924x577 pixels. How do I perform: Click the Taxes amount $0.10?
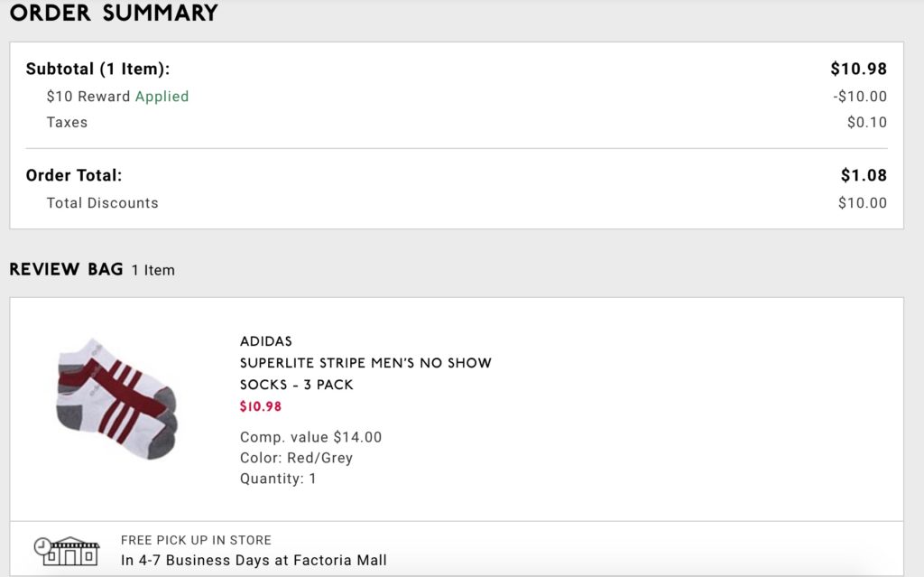[x=867, y=122]
